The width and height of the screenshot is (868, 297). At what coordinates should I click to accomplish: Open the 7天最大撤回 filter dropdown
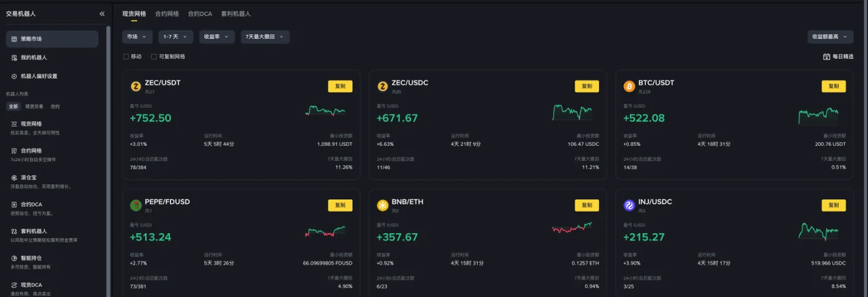point(265,37)
